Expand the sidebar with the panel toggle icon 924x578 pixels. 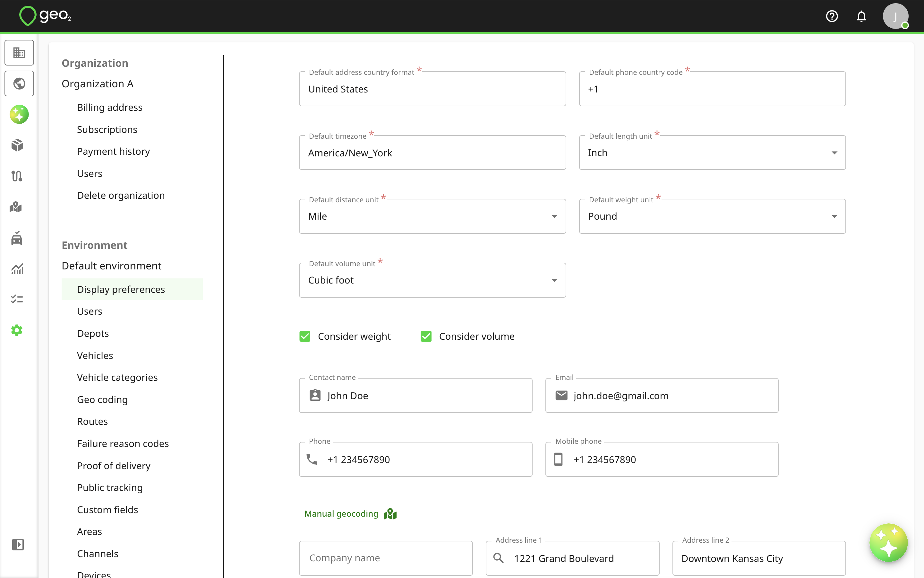[x=18, y=544]
